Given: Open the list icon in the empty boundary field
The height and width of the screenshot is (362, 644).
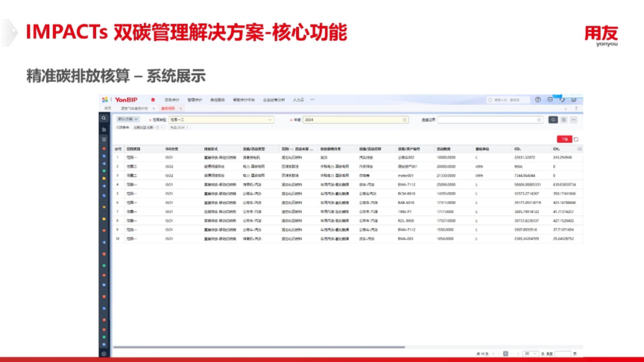Looking at the screenshot, I should click(x=539, y=120).
